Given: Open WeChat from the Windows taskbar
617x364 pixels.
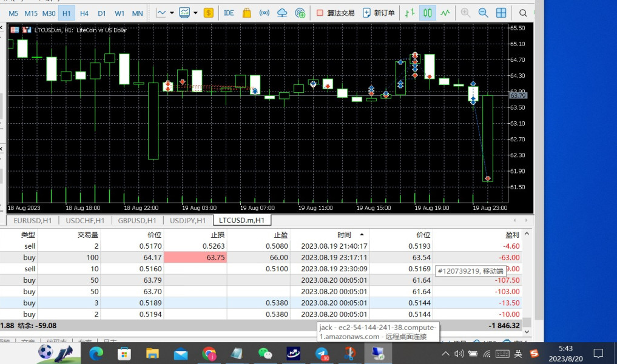Looking at the screenshot, I should pyautogui.click(x=265, y=353).
